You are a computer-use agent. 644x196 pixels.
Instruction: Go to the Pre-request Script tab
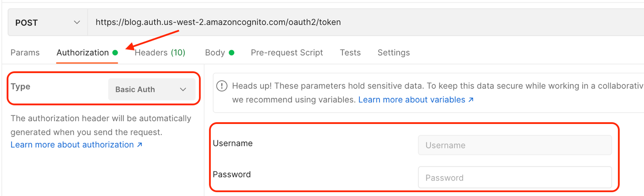[287, 53]
